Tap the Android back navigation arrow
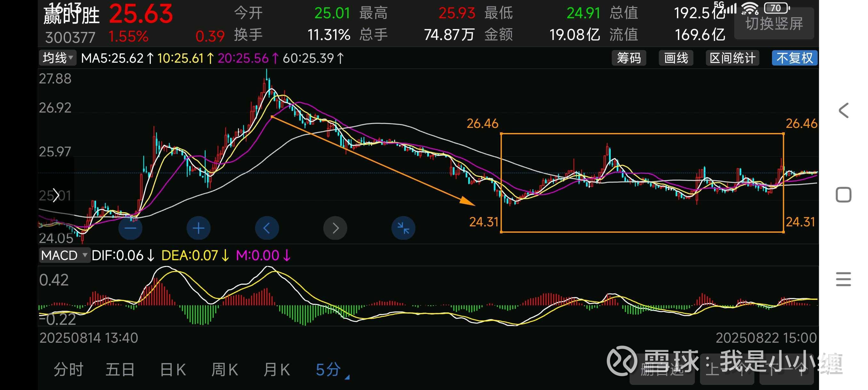The height and width of the screenshot is (390, 868). coord(843,110)
